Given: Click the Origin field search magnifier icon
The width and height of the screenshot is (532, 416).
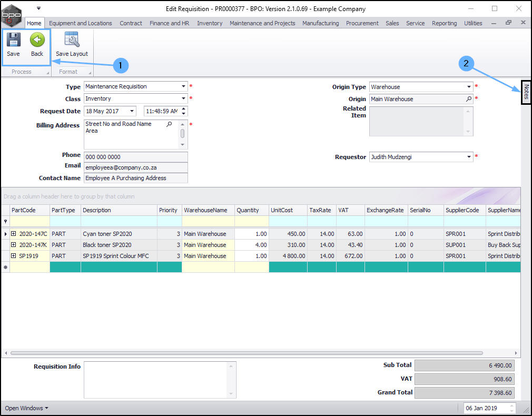Looking at the screenshot, I should coord(469,99).
